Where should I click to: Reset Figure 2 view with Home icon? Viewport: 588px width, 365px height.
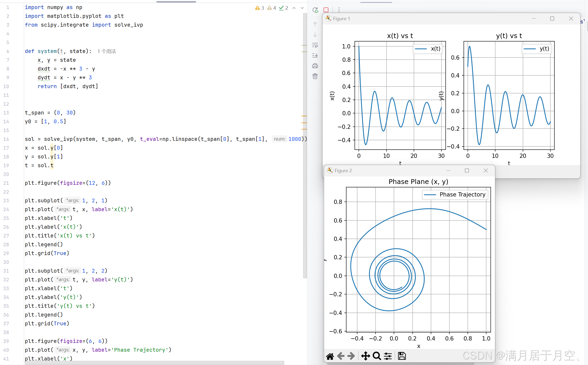pos(330,356)
